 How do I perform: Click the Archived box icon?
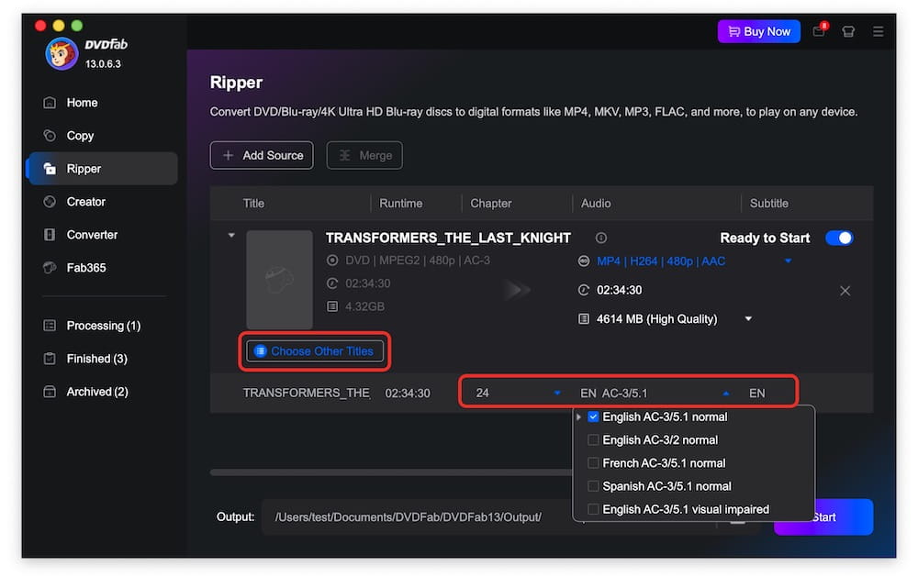[x=50, y=392]
